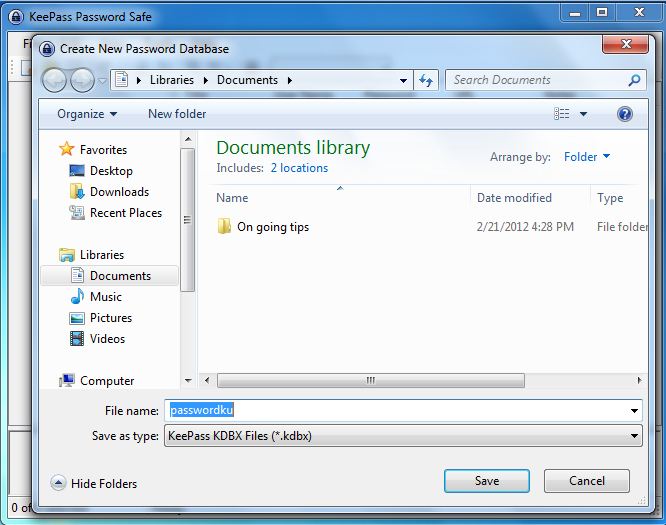
Task: Click the Hide Folders arrow icon
Action: point(58,483)
